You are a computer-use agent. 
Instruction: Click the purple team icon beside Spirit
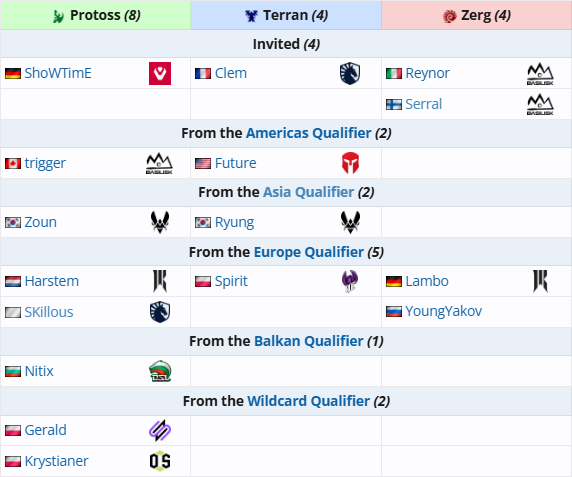[x=350, y=281]
